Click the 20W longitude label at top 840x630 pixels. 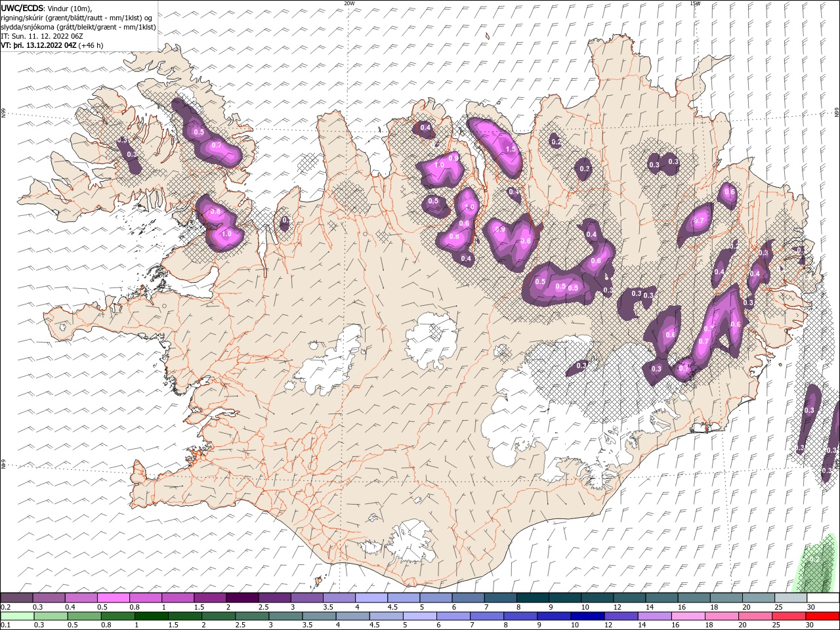(349, 3)
